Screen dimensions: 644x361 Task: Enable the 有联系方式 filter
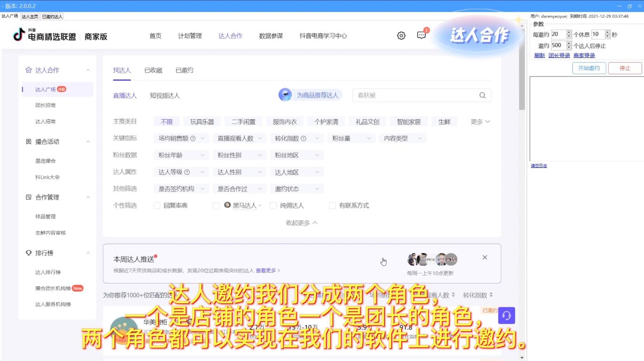click(332, 205)
